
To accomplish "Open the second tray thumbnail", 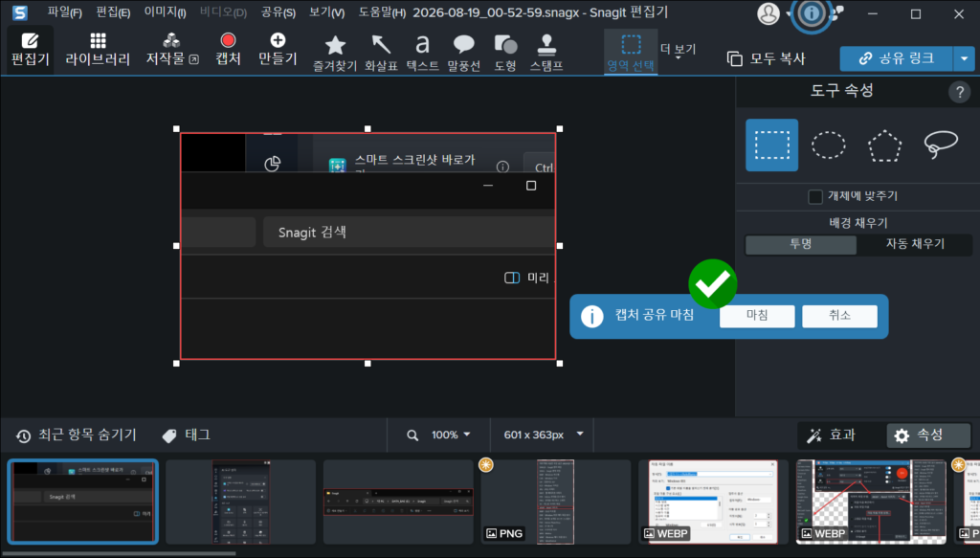I will pos(240,502).
